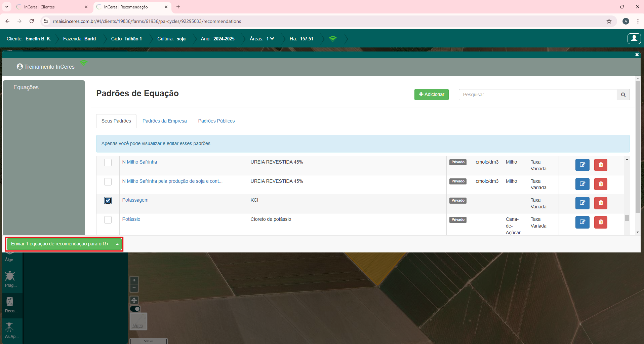The height and width of the screenshot is (344, 644).
Task: Edit the Potássio equation
Action: (582, 222)
